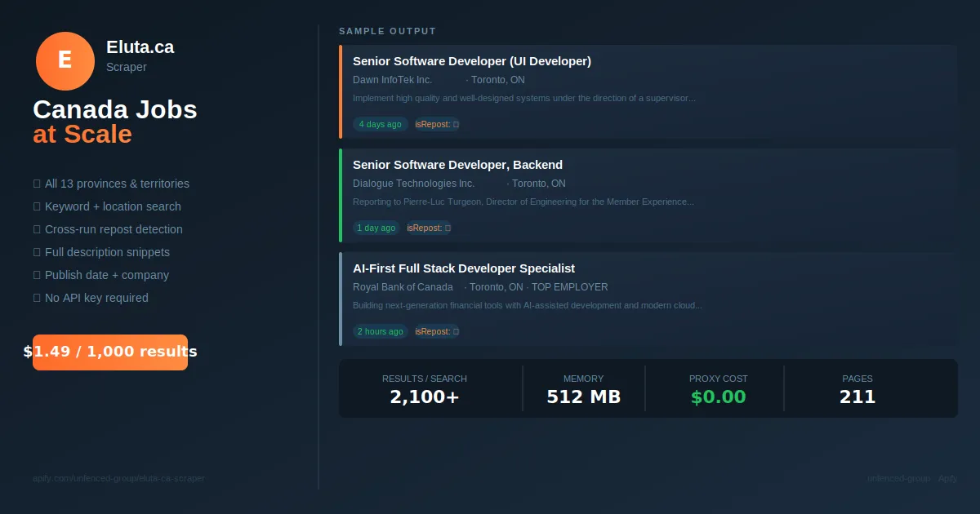Click the icon beside No API key required
Image resolution: width=980 pixels, height=514 pixels.
[37, 298]
